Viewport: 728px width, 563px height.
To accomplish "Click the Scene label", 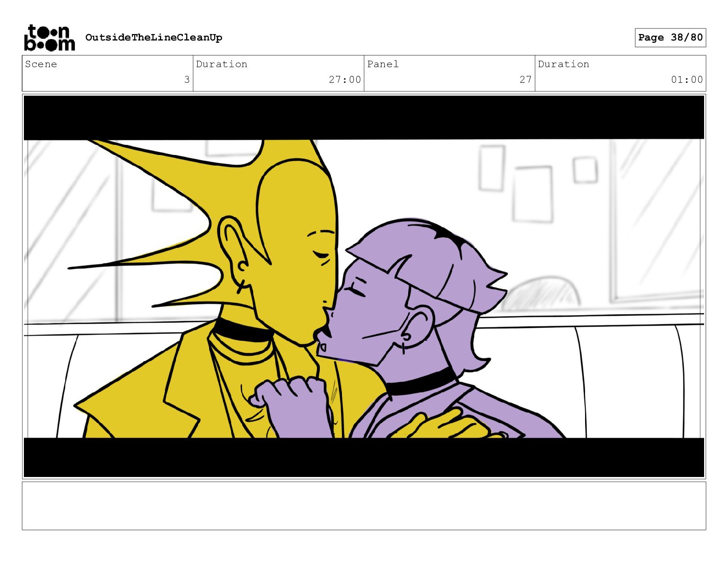I will coord(41,64).
